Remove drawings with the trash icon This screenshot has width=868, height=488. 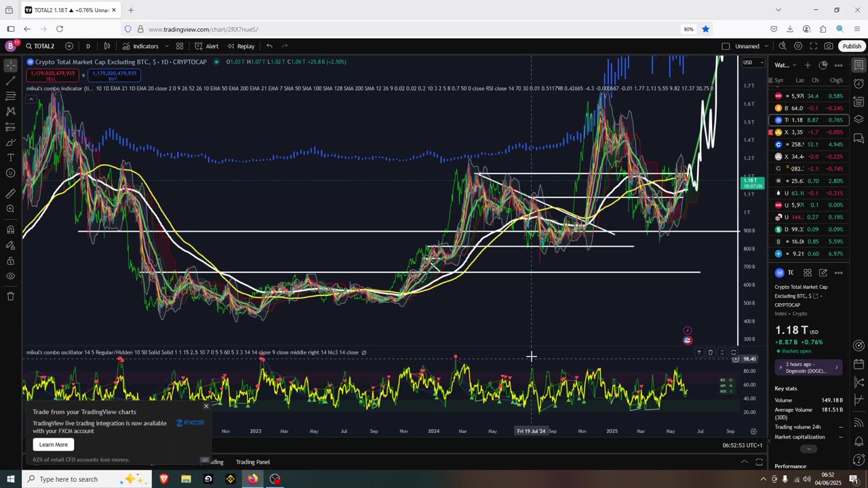click(x=11, y=296)
